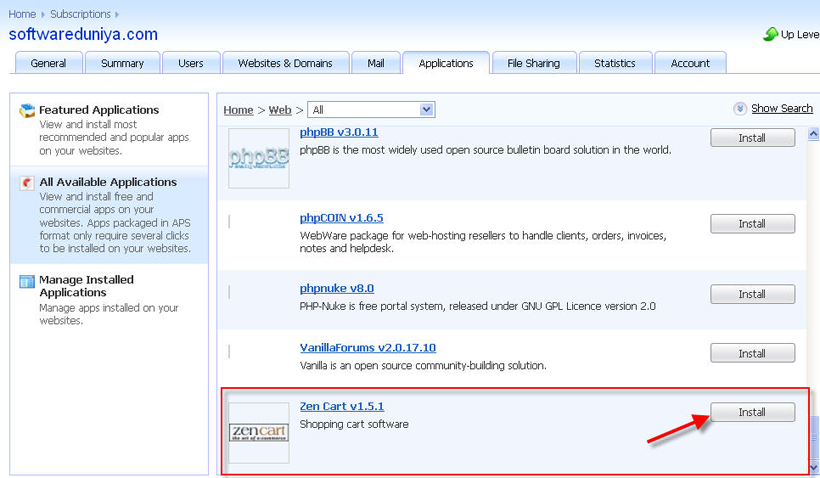The height and width of the screenshot is (478, 820).
Task: Click the list scrollbar down arrow
Action: [814, 466]
